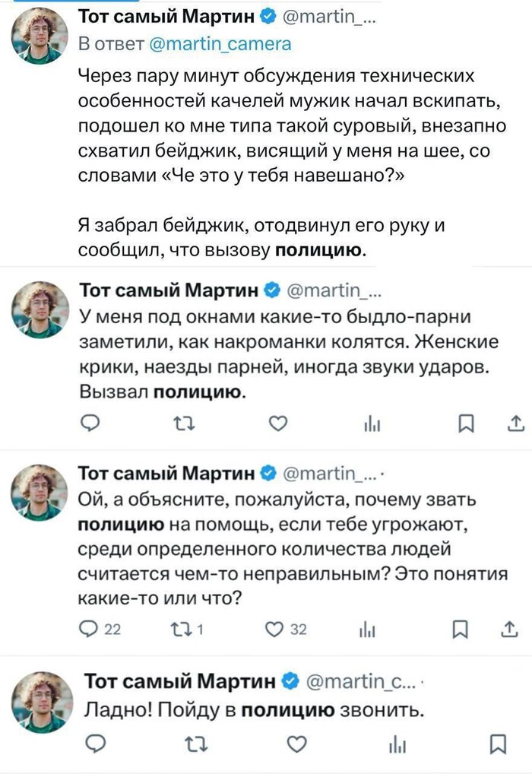Screen dimensions: 532x774
Task: Like the "Вызвал полицию" tweet
Action: 280,423
